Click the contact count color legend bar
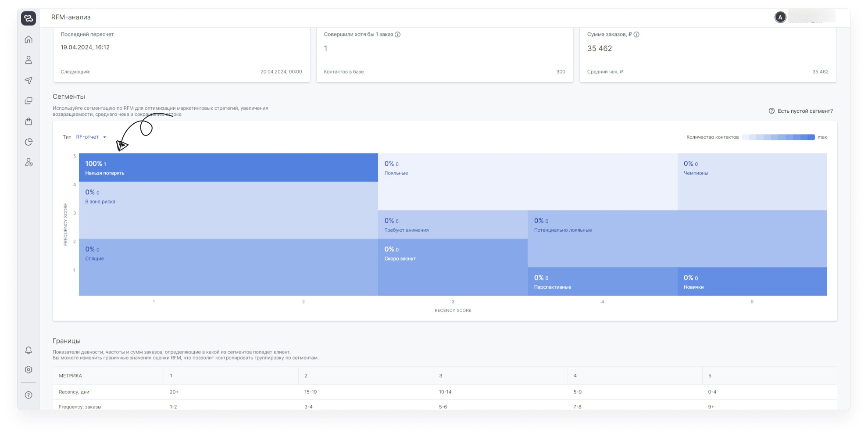 (x=778, y=137)
